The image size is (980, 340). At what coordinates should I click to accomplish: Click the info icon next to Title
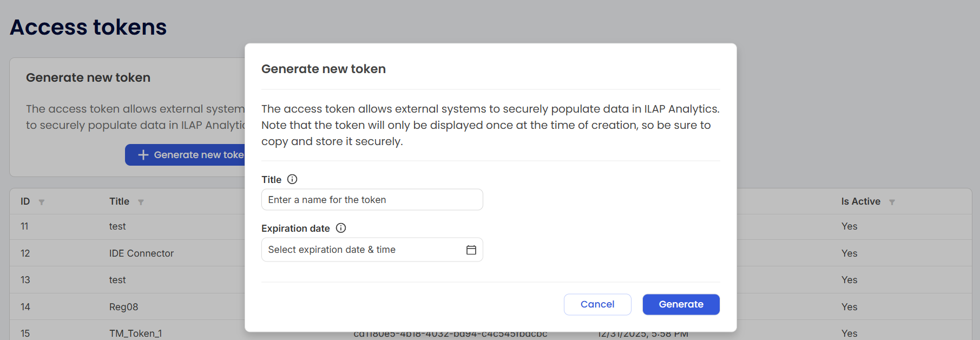click(292, 179)
